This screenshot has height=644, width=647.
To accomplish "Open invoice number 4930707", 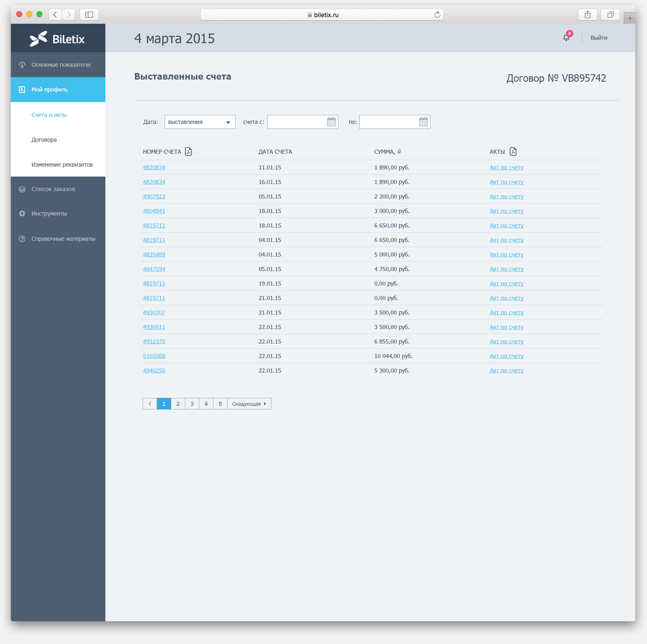I will point(154,312).
